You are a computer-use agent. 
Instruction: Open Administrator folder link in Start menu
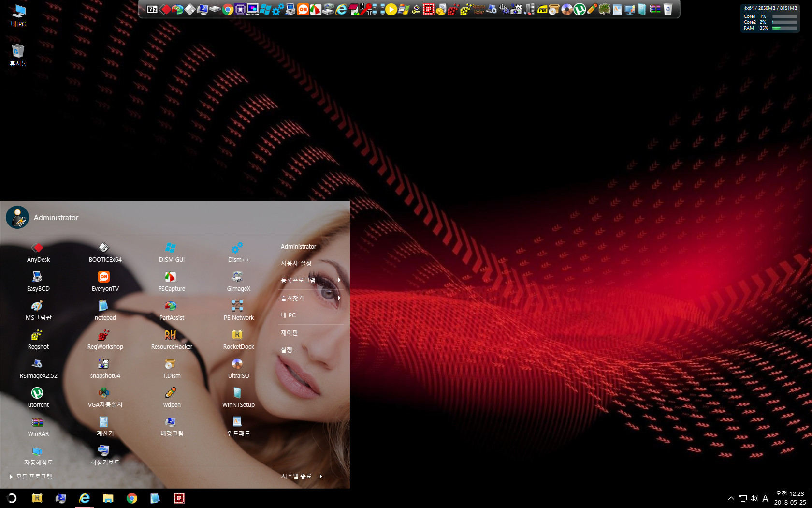click(298, 246)
